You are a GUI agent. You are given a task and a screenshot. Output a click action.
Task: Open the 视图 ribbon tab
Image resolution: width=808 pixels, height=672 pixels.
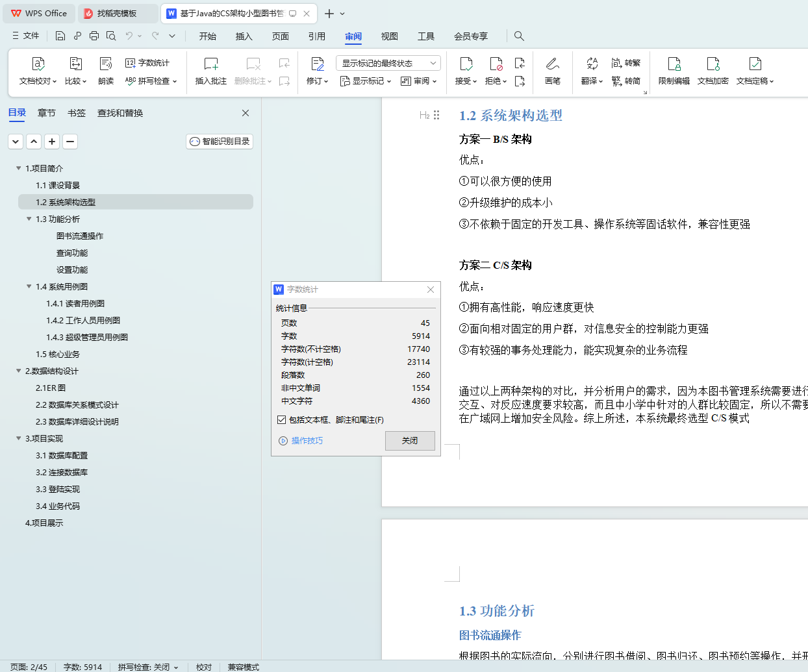[x=389, y=36]
